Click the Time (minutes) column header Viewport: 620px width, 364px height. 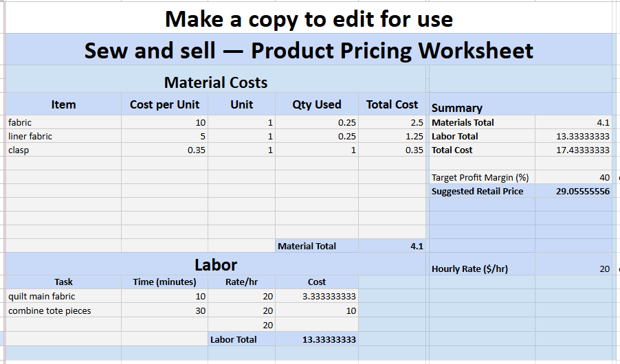click(x=164, y=282)
